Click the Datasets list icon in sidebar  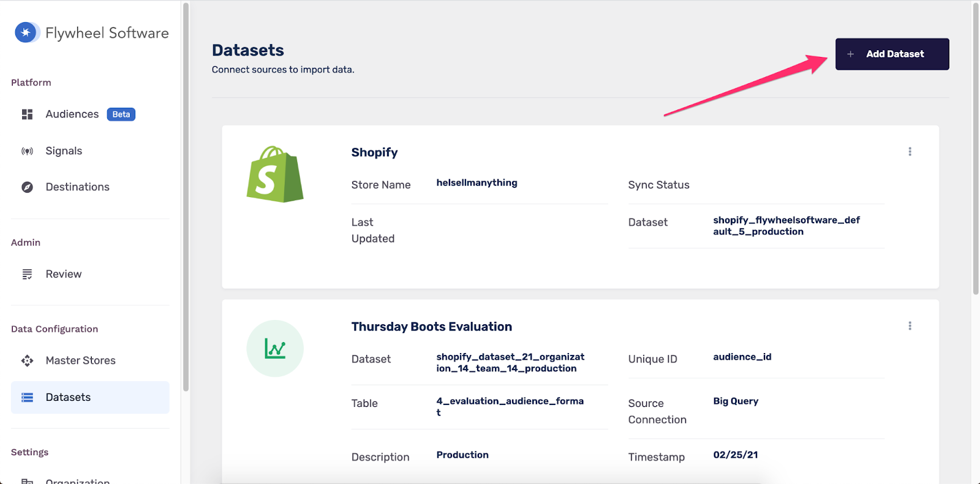tap(27, 398)
